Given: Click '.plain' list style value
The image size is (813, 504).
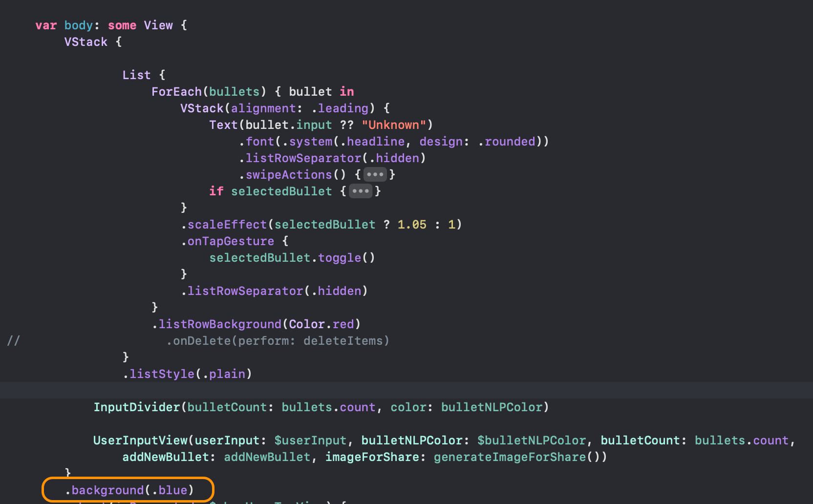Looking at the screenshot, I should pos(224,374).
